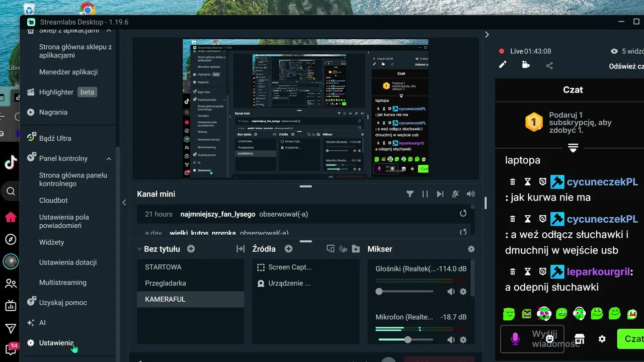Skip to the next alert in Kanał mini
The width and height of the screenshot is (644, 362).
coord(440,194)
